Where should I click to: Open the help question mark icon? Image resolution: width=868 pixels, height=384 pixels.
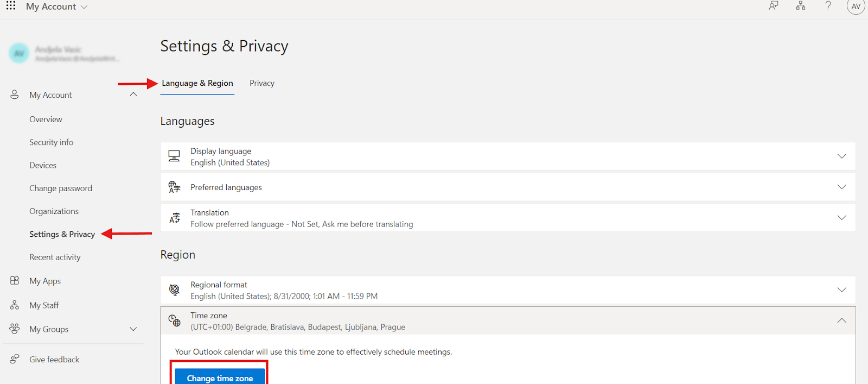(x=828, y=6)
